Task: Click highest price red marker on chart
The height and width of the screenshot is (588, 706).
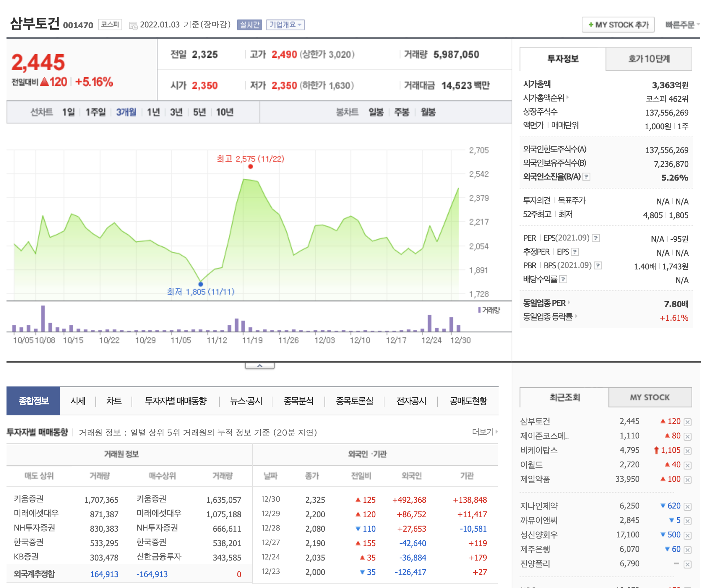Action: pos(250,167)
